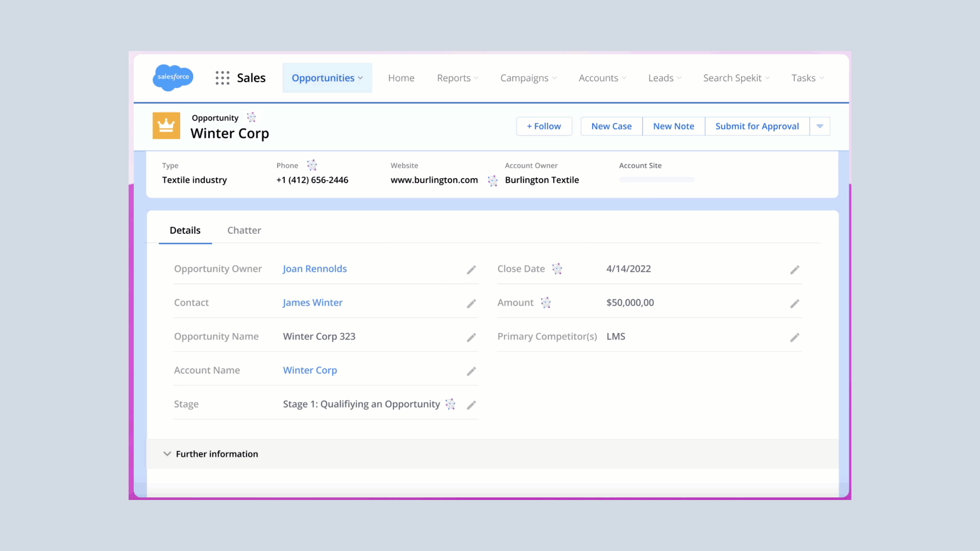Screen dimensions: 980x551
Task: Click the Winter Corp record title
Action: (230, 134)
